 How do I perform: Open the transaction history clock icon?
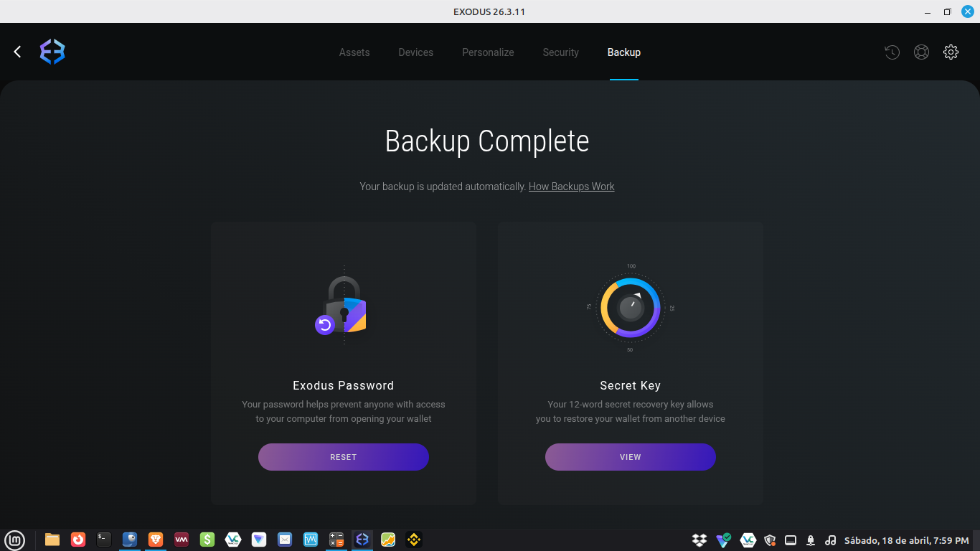892,52
